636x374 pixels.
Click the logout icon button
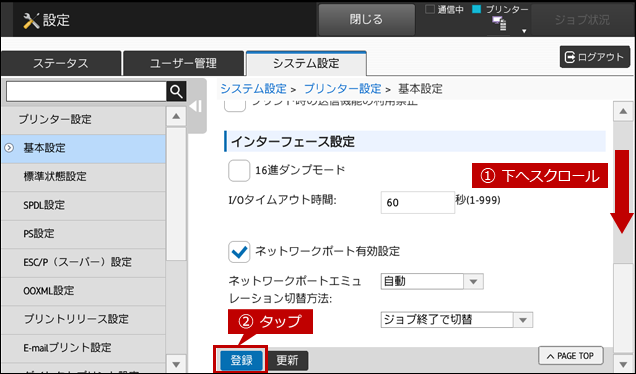[x=595, y=57]
